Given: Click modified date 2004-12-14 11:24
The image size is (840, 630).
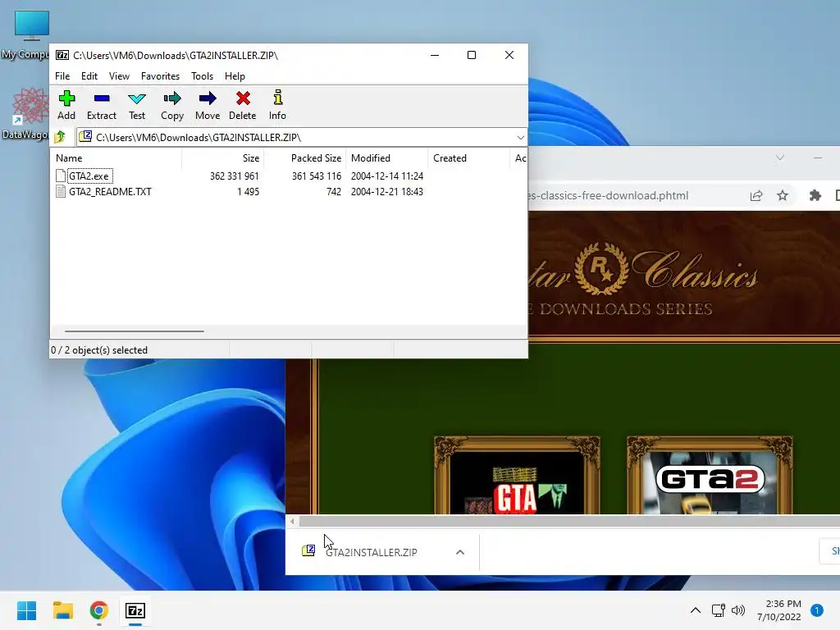Looking at the screenshot, I should [x=387, y=176].
